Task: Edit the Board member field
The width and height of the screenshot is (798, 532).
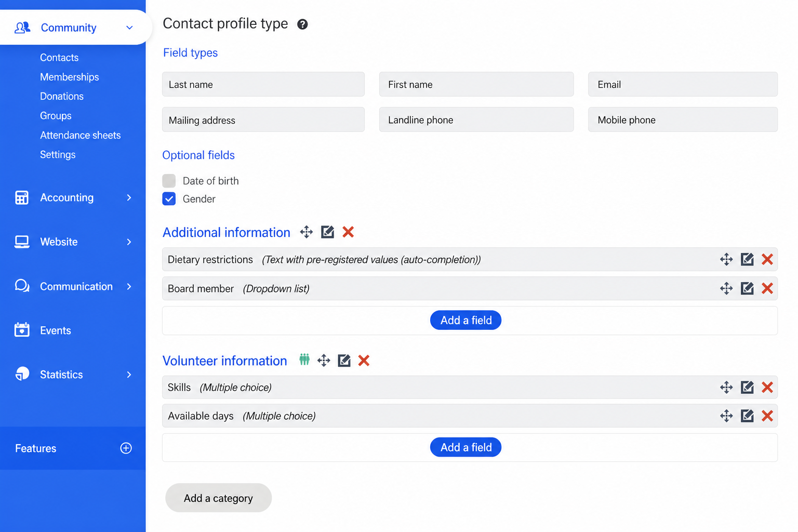Action: tap(747, 288)
